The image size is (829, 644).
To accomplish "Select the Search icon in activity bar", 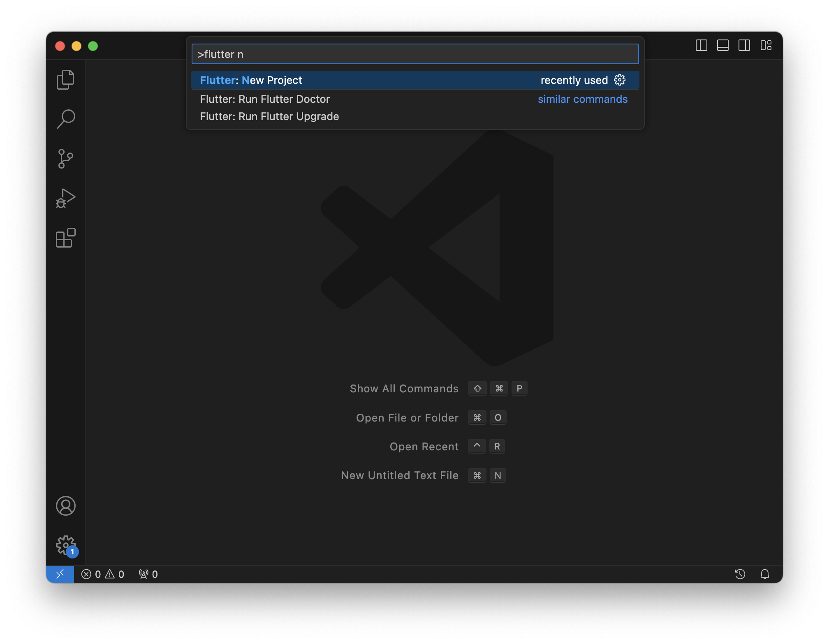I will 65,118.
